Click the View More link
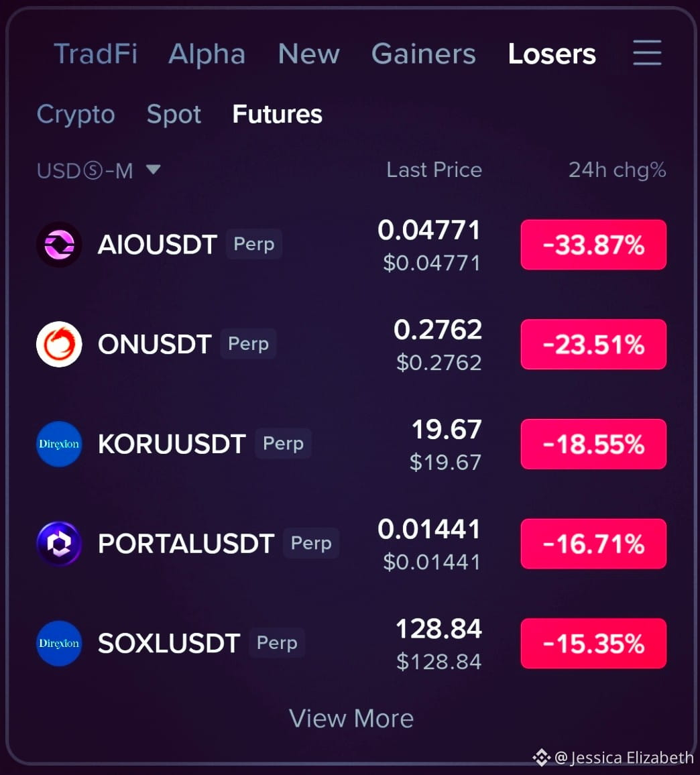The height and width of the screenshot is (775, 700). point(351,718)
